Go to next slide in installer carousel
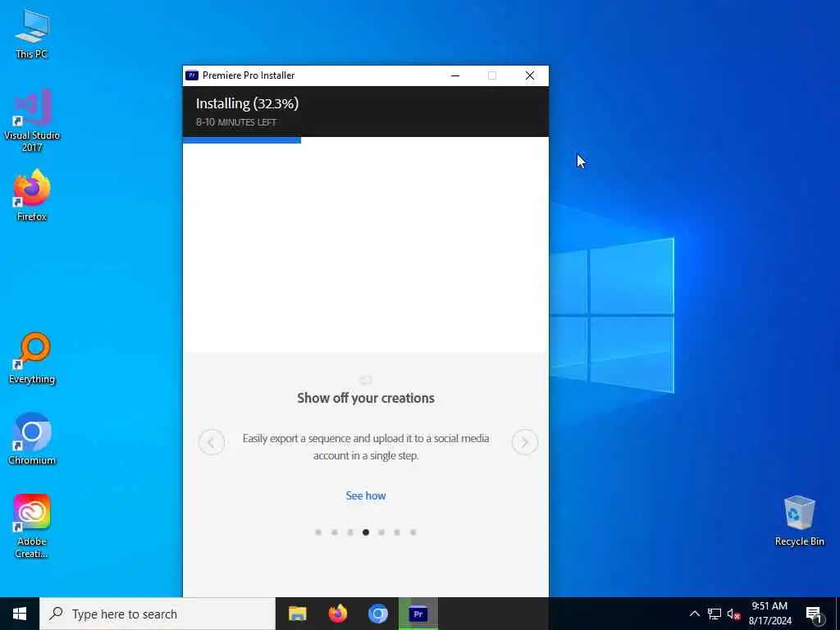This screenshot has width=840, height=630. tap(524, 442)
